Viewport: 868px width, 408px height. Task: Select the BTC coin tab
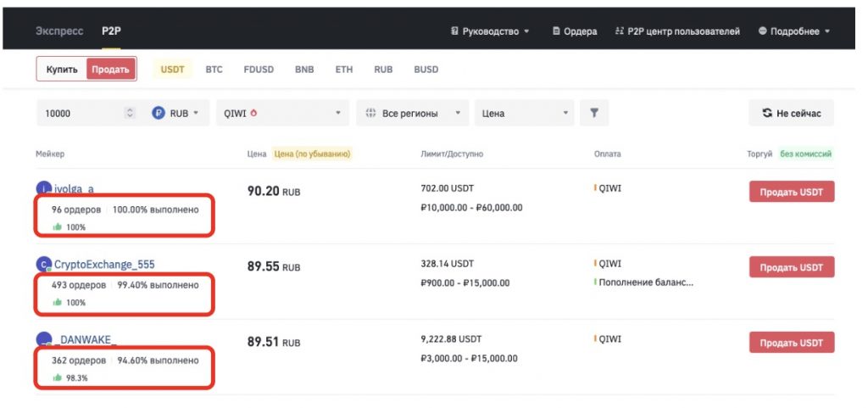[x=214, y=70]
